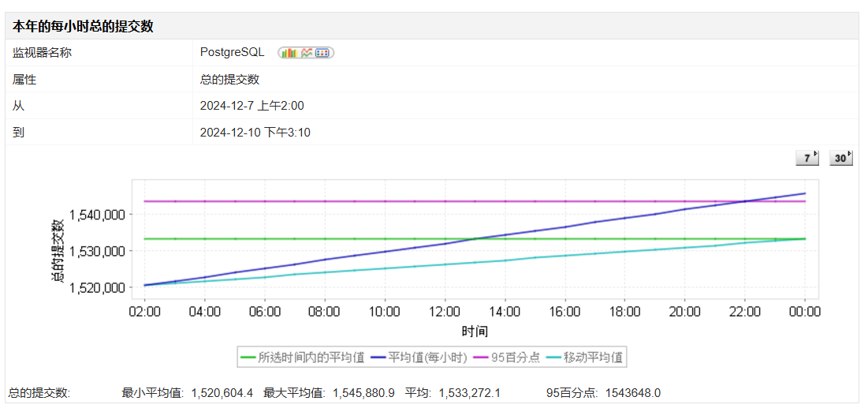868x412 pixels.
Task: Click the 1,540,000 y-axis label
Action: [97, 215]
